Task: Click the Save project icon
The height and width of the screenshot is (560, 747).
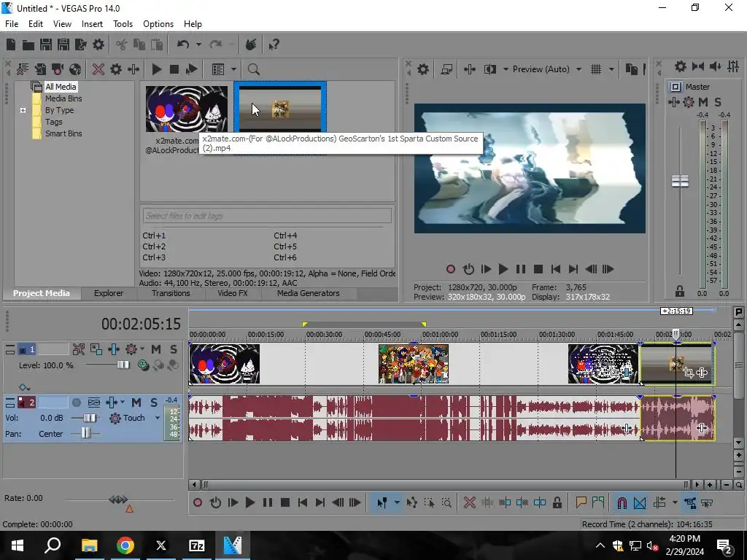Action: [x=46, y=44]
